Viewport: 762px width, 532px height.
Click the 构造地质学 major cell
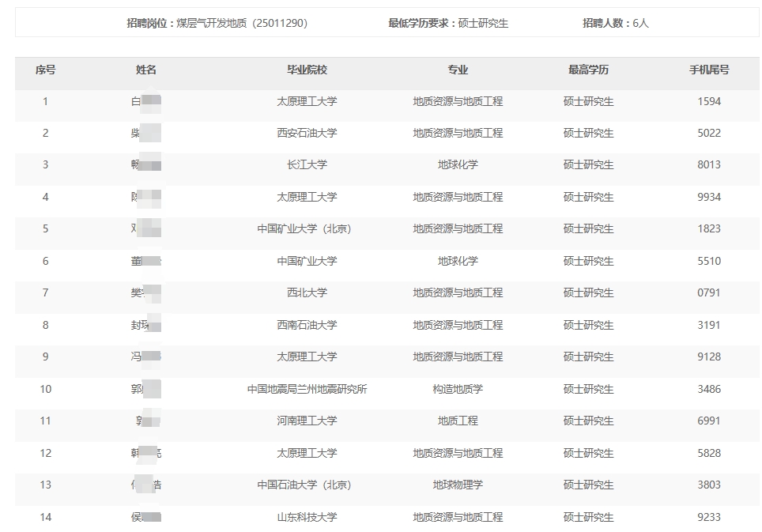click(x=458, y=389)
